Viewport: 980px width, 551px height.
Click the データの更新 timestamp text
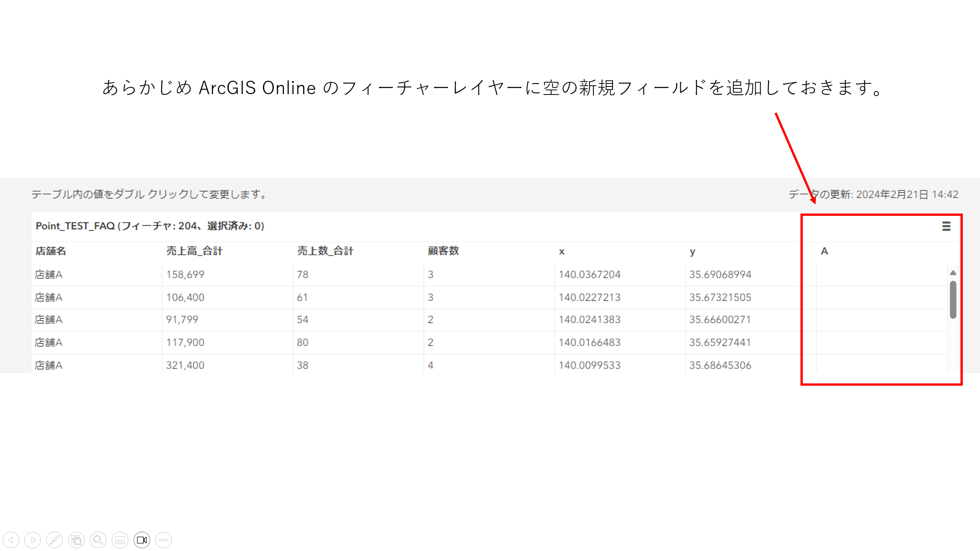point(873,194)
